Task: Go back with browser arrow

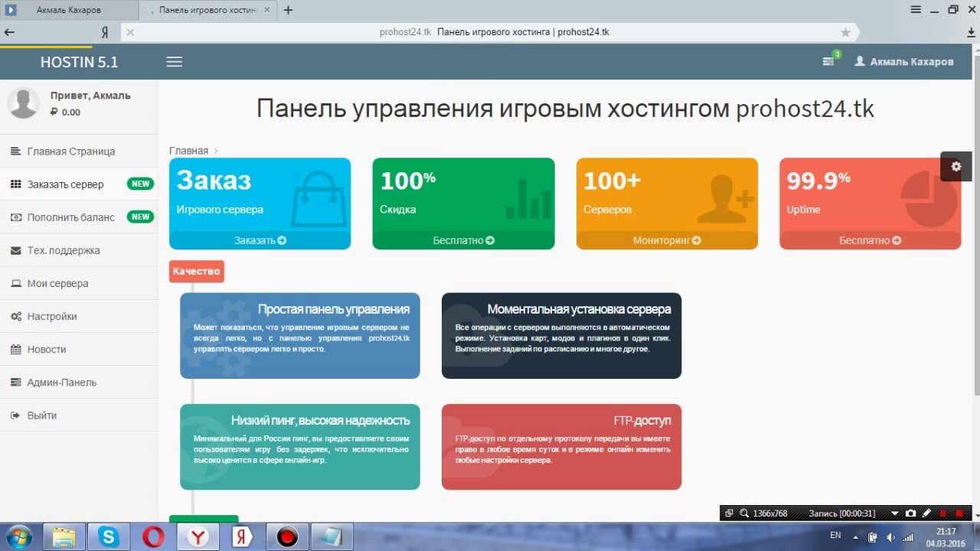Action: coord(9,32)
